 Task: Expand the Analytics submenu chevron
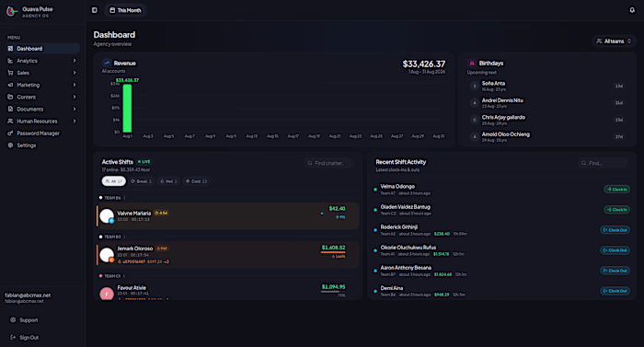pyautogui.click(x=75, y=61)
